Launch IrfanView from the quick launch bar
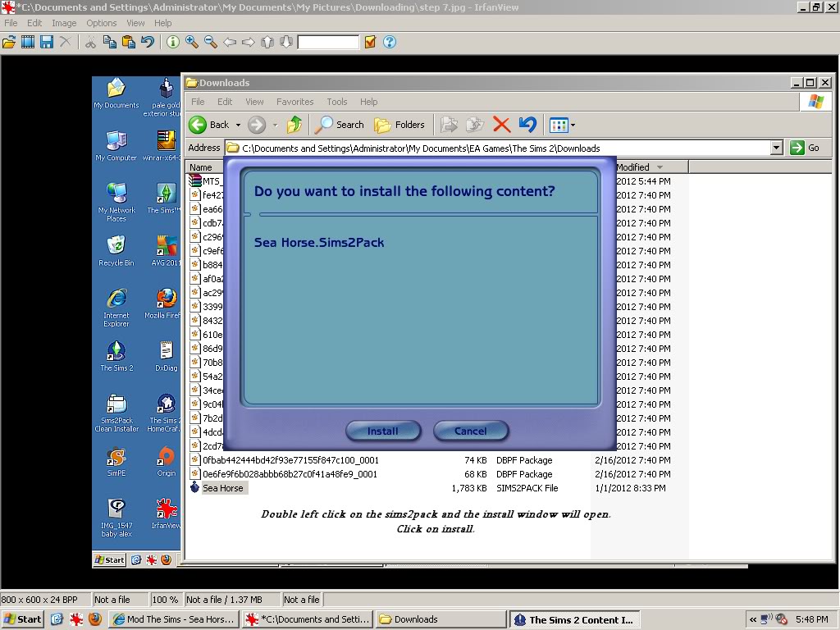The image size is (840, 630). [76, 619]
